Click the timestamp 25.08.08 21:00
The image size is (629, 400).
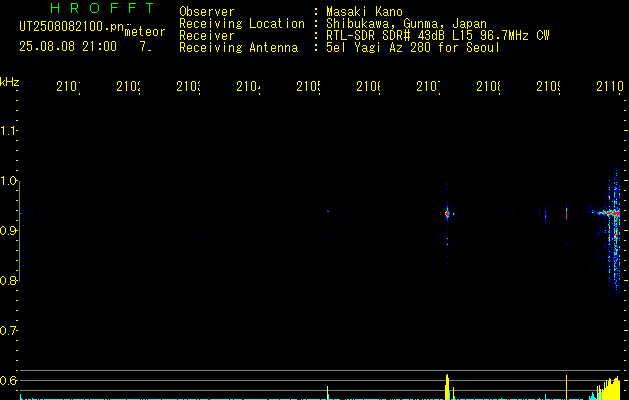[x=68, y=47]
